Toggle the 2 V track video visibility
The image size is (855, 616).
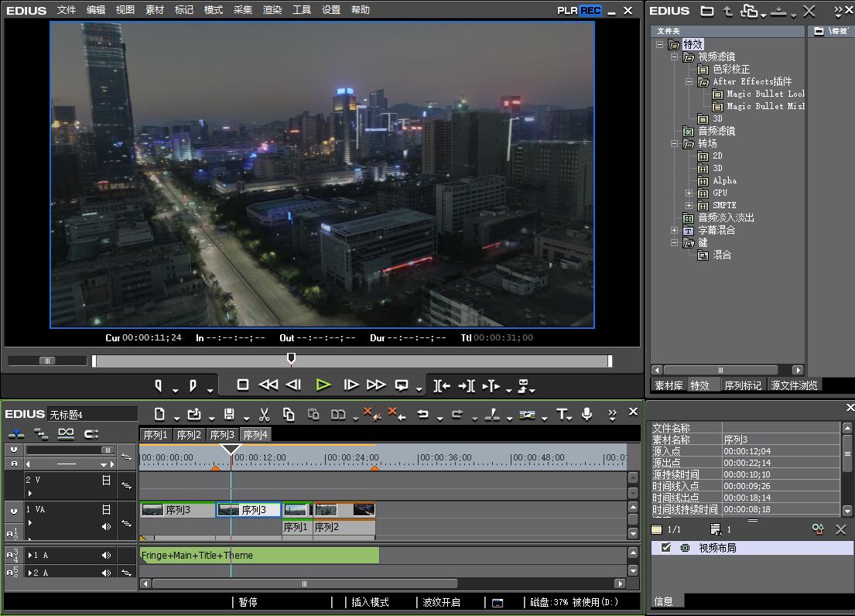pyautogui.click(x=106, y=481)
